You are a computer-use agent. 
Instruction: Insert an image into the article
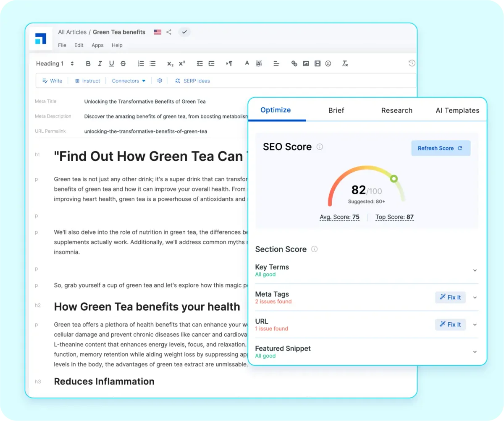(306, 63)
